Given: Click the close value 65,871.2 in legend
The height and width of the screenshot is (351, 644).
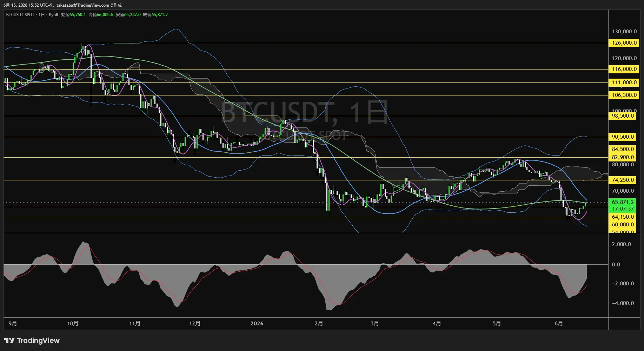Looking at the screenshot, I should tap(160, 15).
